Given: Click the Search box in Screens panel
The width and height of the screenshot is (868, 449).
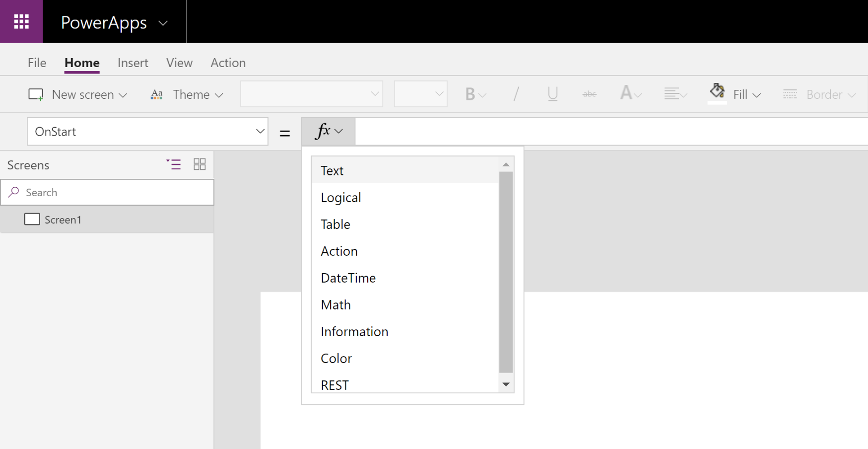Looking at the screenshot, I should 114,193.
